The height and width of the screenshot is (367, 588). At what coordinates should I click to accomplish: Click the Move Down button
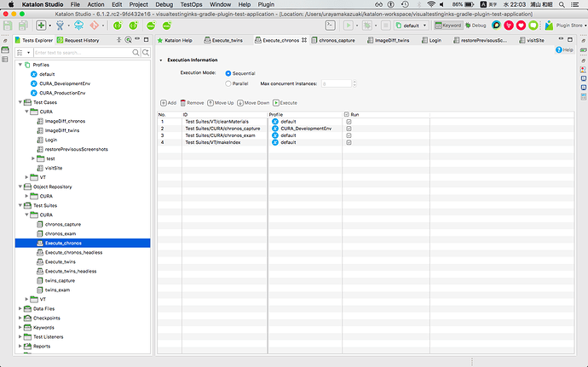click(x=253, y=103)
